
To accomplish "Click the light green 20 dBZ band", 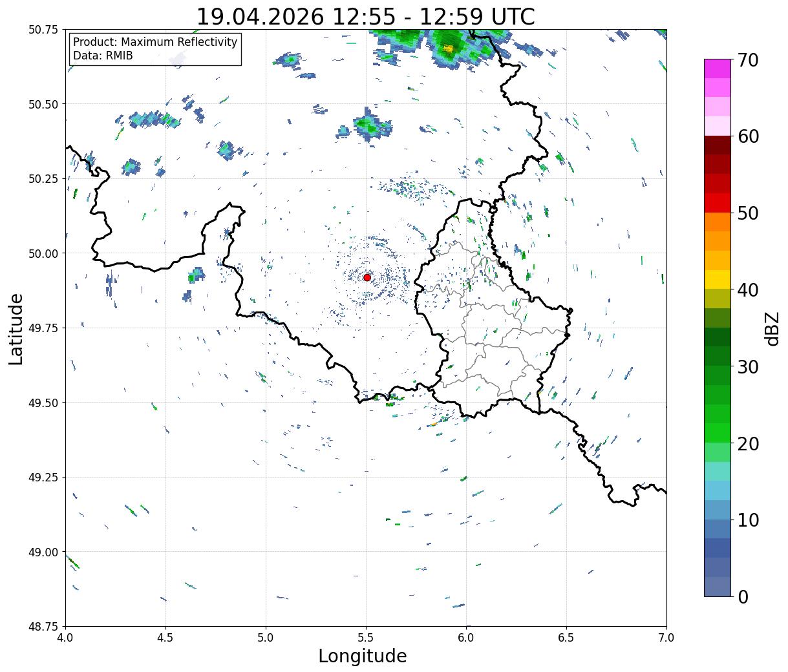I will tap(718, 452).
